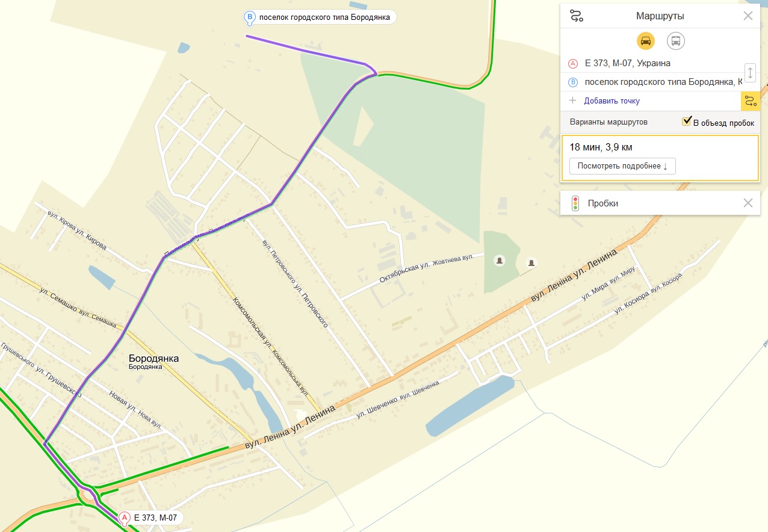Click the traffic light Пробки icon
768x532 pixels.
click(x=575, y=203)
